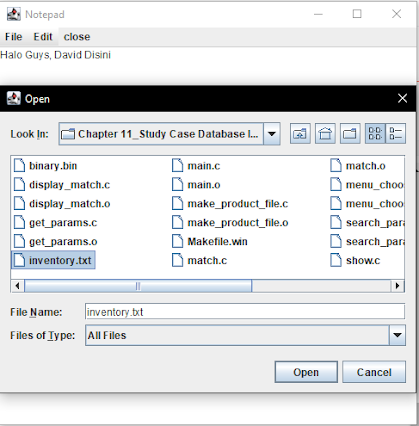Open Notepad's File menu
Viewport: 419px width, 426px height.
(x=14, y=37)
